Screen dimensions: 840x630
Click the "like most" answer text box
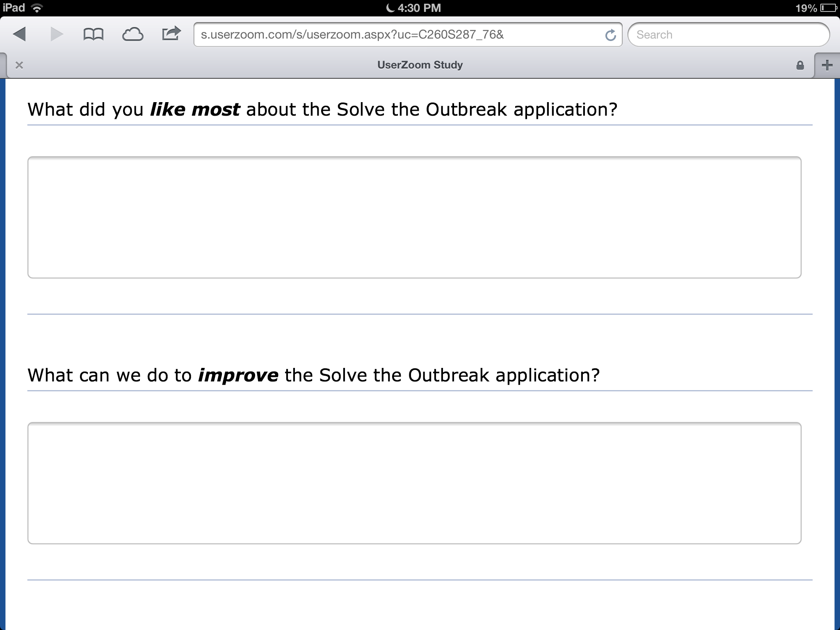coord(414,217)
